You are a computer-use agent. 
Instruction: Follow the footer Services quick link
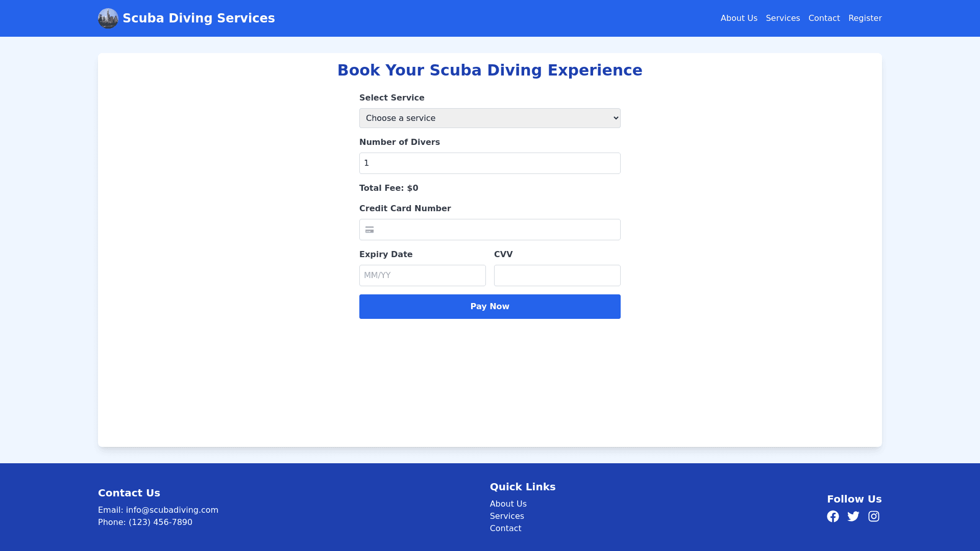[507, 516]
